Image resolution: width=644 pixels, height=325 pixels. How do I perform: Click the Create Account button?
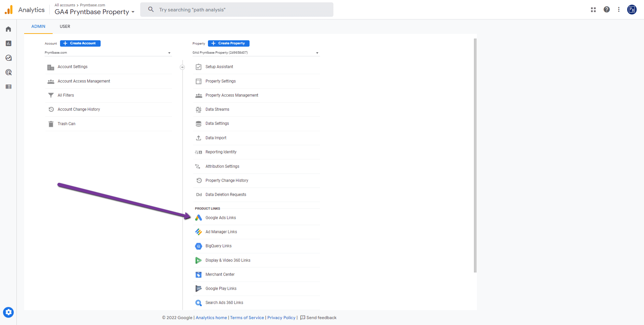tap(80, 43)
